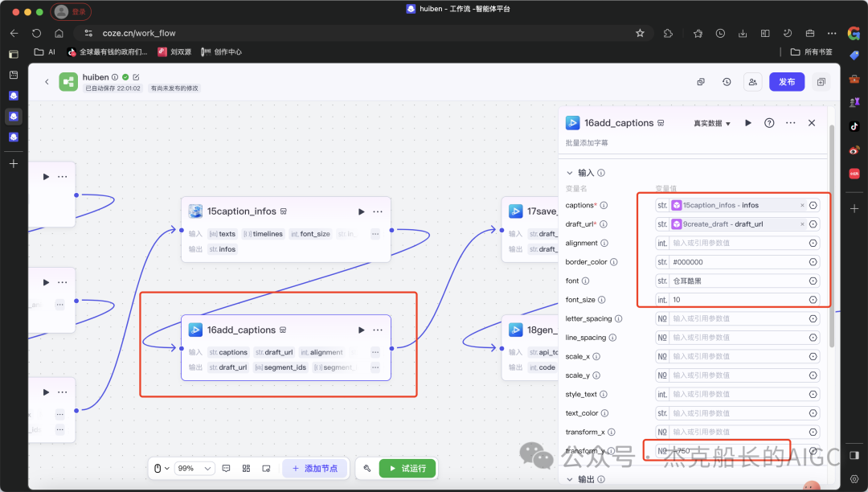Viewport: 868px width, 492px height.
Task: Open help for 16add_captions panel
Action: click(x=769, y=123)
